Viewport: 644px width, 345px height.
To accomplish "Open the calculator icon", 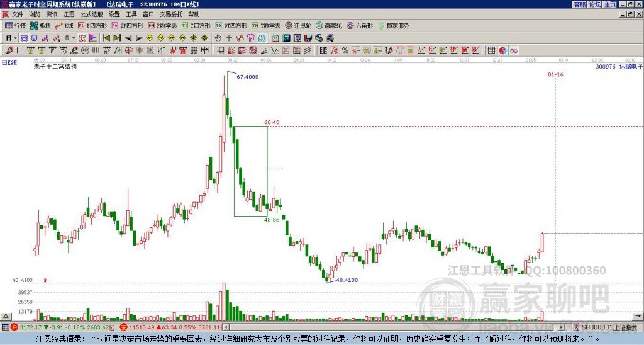I will pos(286,38).
